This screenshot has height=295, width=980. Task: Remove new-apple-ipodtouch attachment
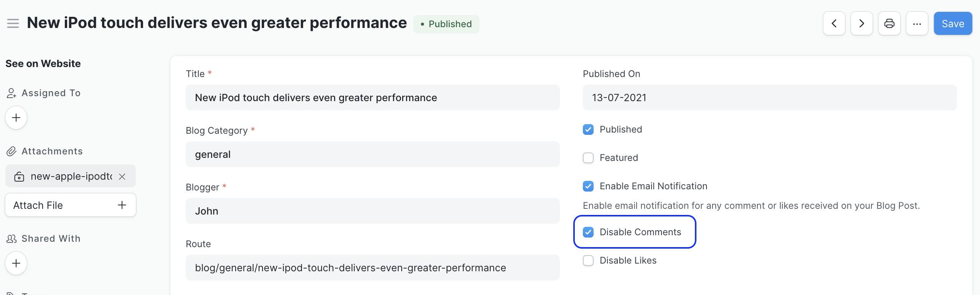tap(122, 177)
